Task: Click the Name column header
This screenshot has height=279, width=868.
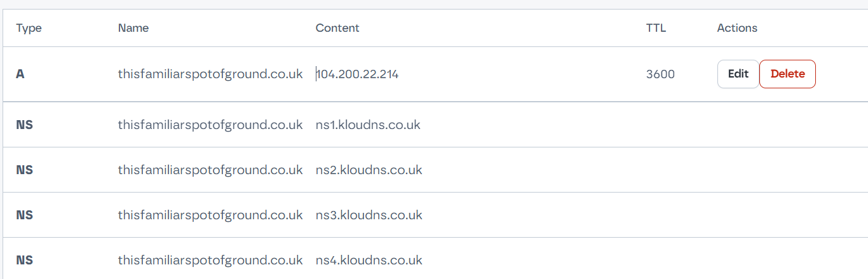Action: pyautogui.click(x=133, y=28)
